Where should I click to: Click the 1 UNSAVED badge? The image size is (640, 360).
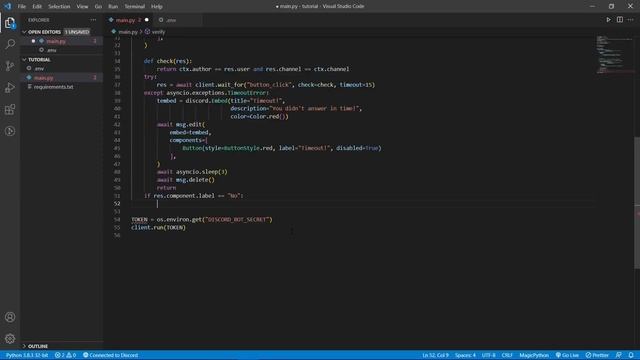(x=77, y=32)
